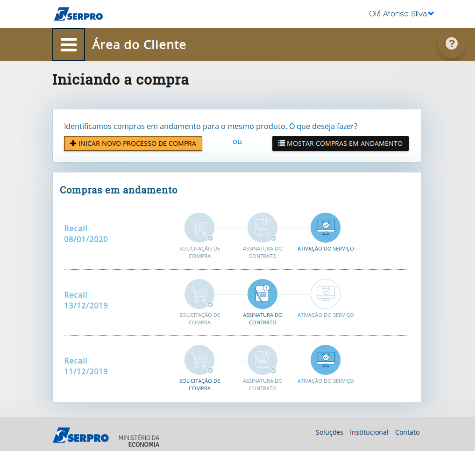
Task: Open the Institucional footer link
Action: click(369, 432)
